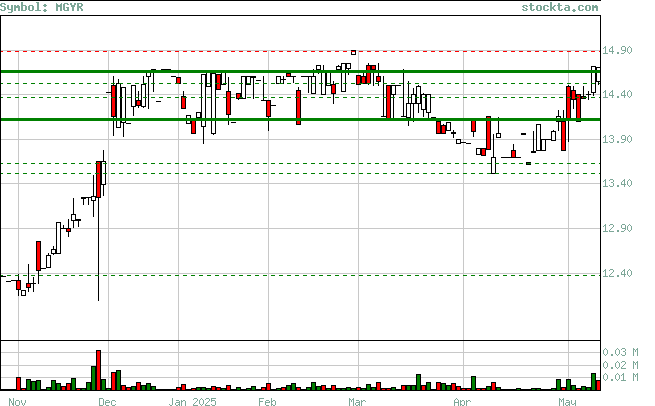Select the 12.40 price label
This screenshot has height=406, width=655.
coord(617,273)
